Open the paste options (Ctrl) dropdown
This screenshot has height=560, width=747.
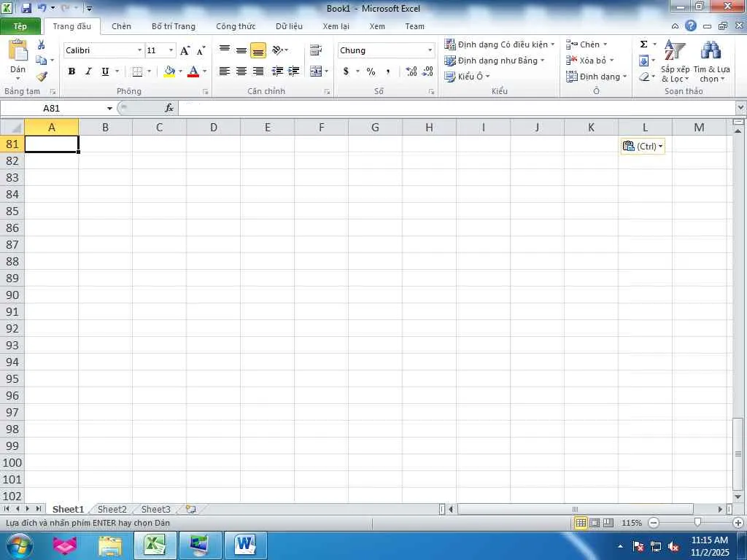(643, 146)
